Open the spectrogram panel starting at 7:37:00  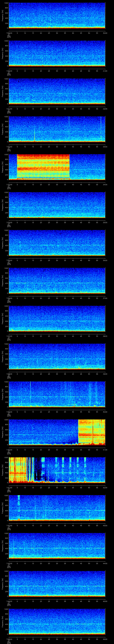57,318
